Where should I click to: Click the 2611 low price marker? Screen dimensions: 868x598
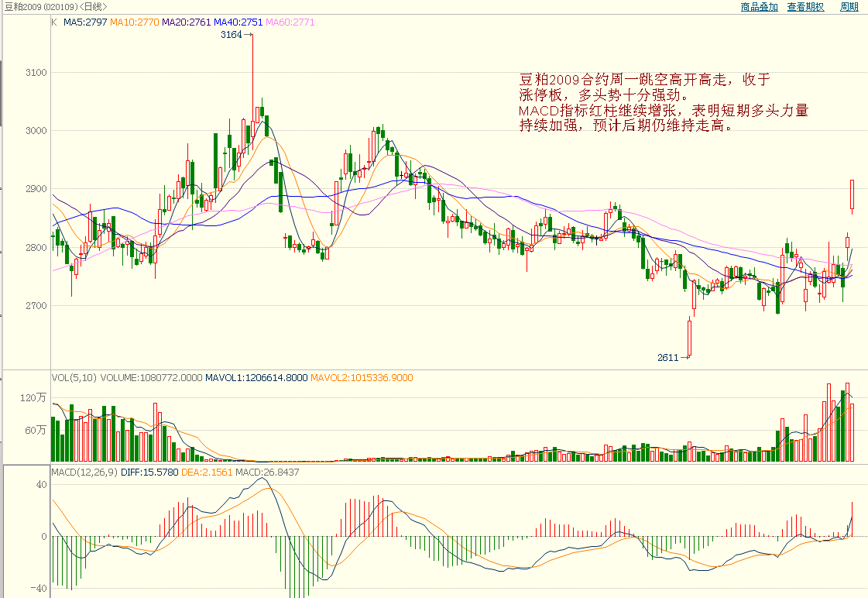[668, 358]
